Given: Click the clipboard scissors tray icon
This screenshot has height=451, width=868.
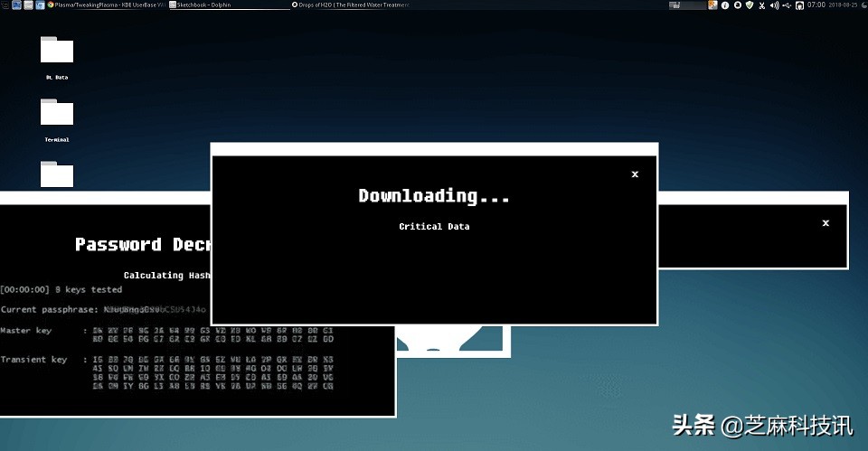Looking at the screenshot, I should coord(761,5).
